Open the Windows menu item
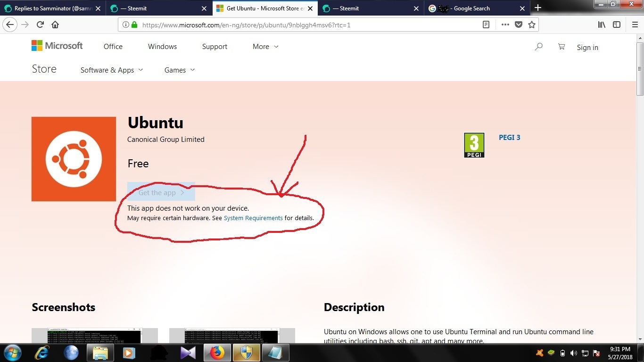This screenshot has height=362, width=644. pos(162,47)
